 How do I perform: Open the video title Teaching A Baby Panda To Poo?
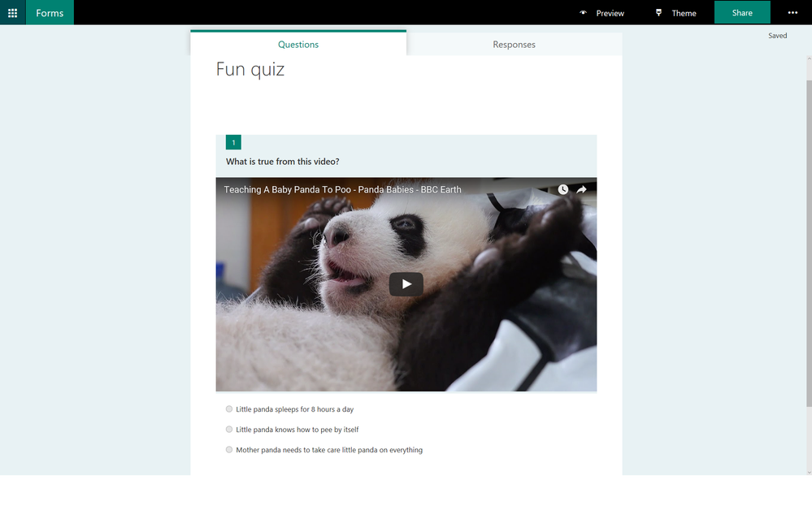pos(342,189)
